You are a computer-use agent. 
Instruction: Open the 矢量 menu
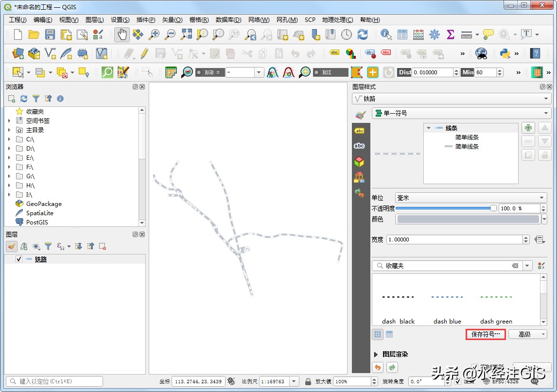[172, 19]
